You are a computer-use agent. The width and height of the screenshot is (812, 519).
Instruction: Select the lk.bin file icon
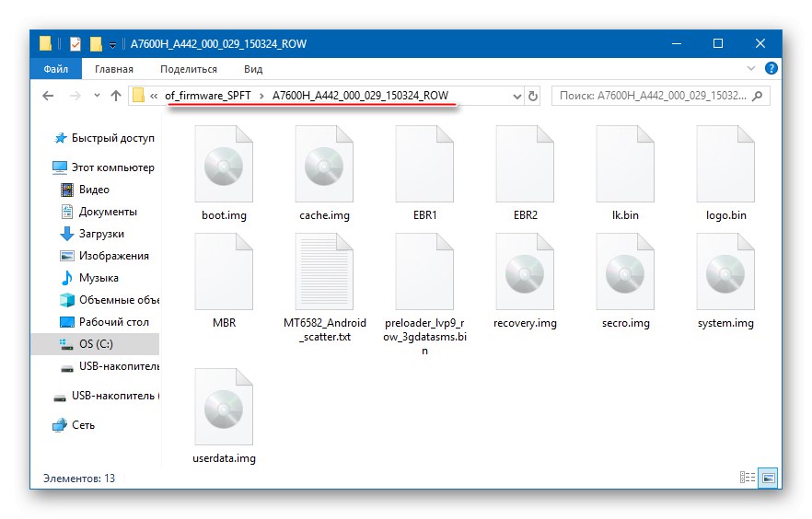pos(625,164)
